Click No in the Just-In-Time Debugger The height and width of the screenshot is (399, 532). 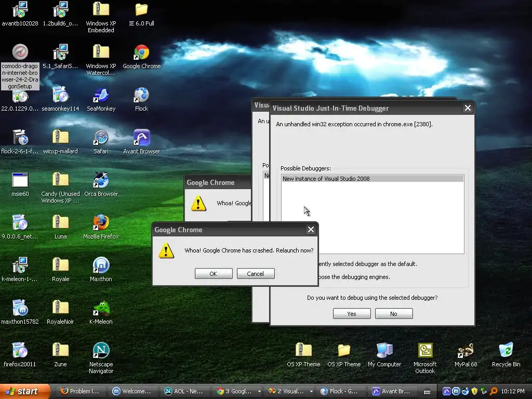point(394,313)
